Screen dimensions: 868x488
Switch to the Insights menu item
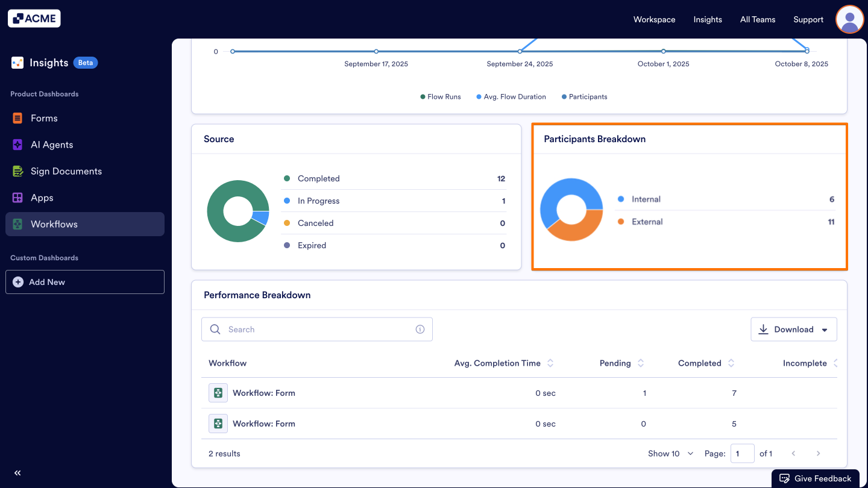[x=707, y=19]
